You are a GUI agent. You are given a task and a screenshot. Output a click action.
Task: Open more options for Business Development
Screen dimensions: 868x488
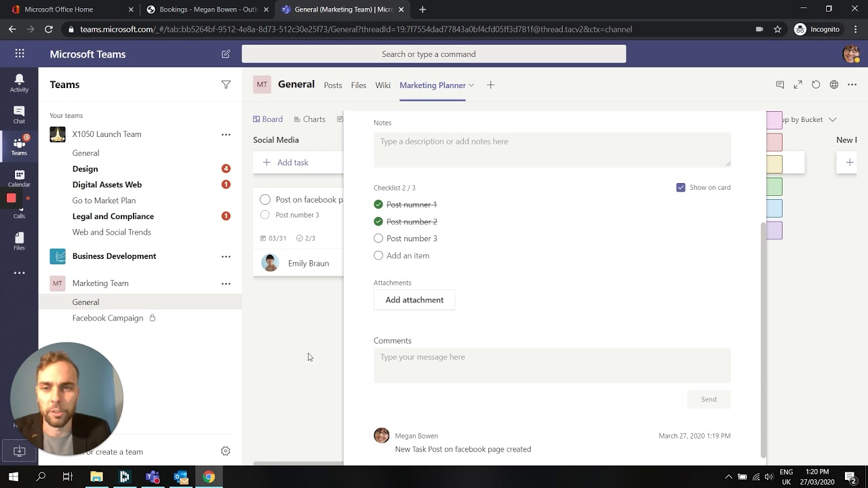(x=226, y=256)
